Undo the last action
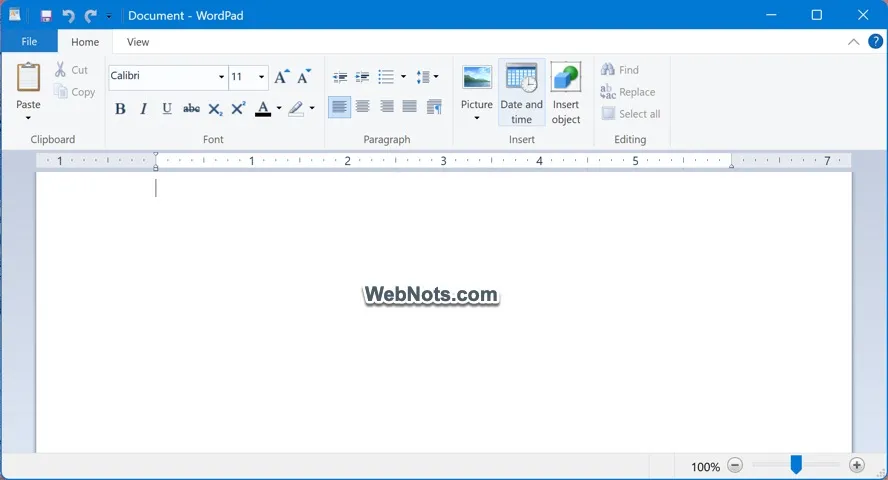The width and height of the screenshot is (888, 480). point(69,16)
